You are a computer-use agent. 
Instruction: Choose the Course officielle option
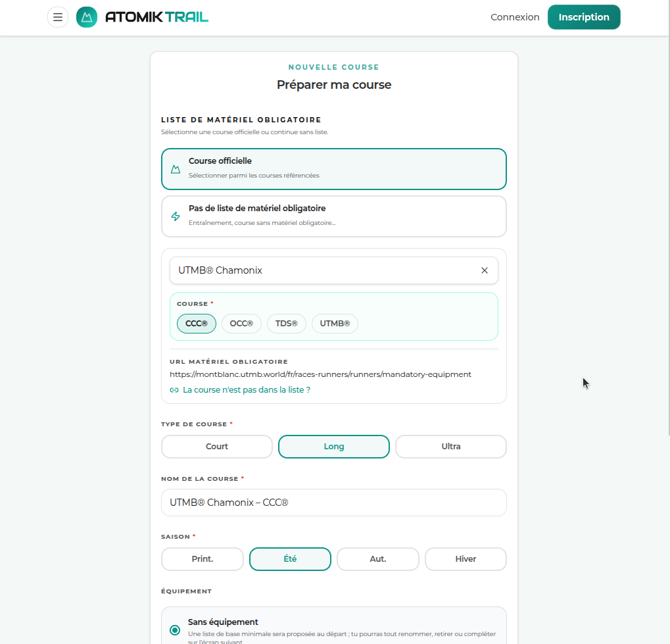[x=333, y=168]
